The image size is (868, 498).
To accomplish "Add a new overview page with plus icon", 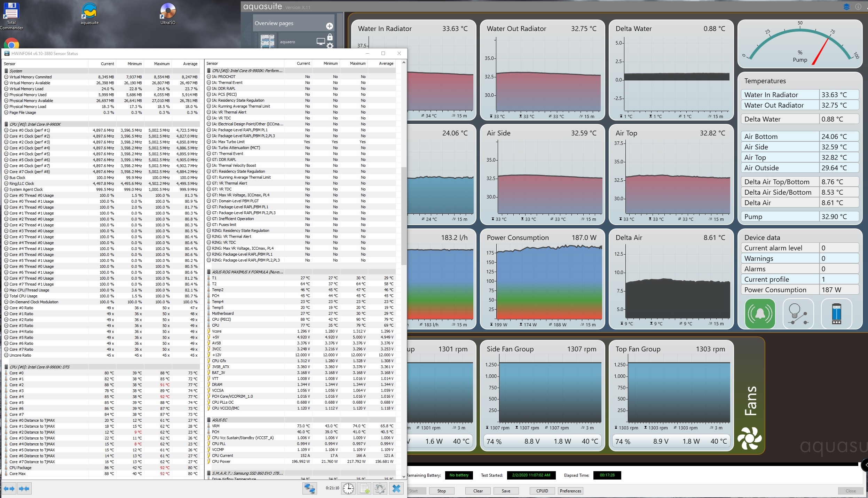I will tap(329, 26).
